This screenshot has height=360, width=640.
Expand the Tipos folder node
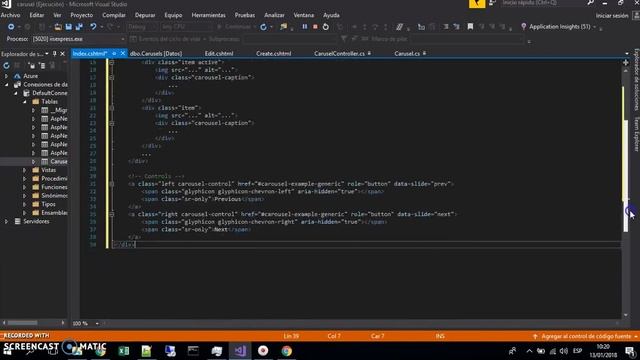[25, 204]
